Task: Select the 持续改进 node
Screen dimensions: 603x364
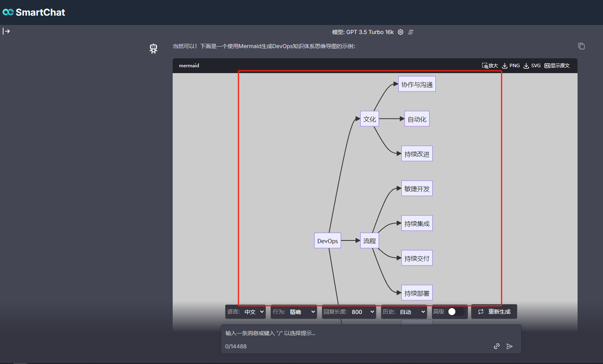Action: tap(417, 154)
